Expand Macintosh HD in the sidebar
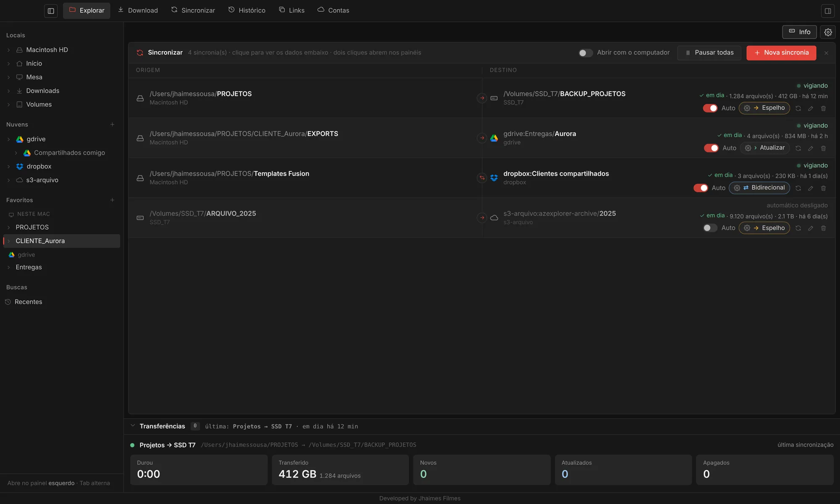The image size is (840, 504). coord(8,50)
